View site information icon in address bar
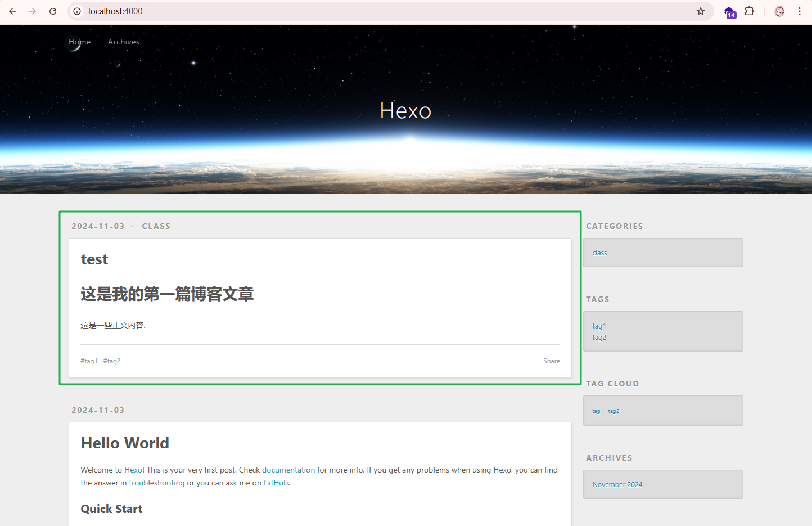812x526 pixels. pyautogui.click(x=78, y=11)
